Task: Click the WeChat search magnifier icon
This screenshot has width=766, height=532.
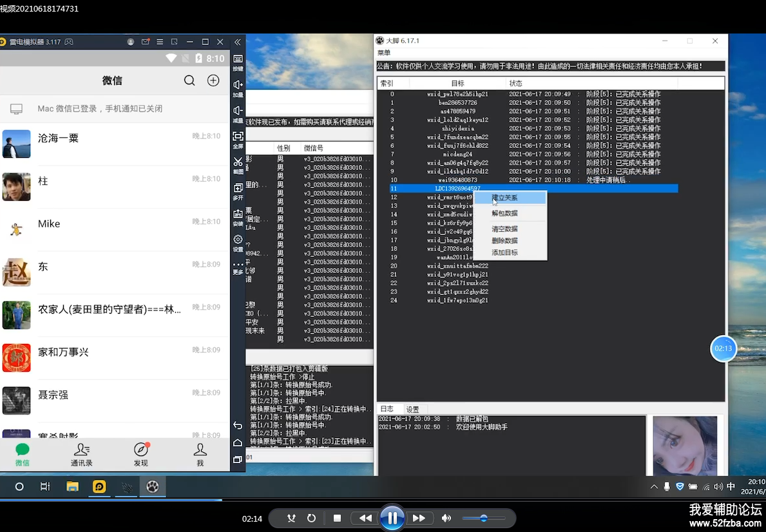Action: click(189, 81)
